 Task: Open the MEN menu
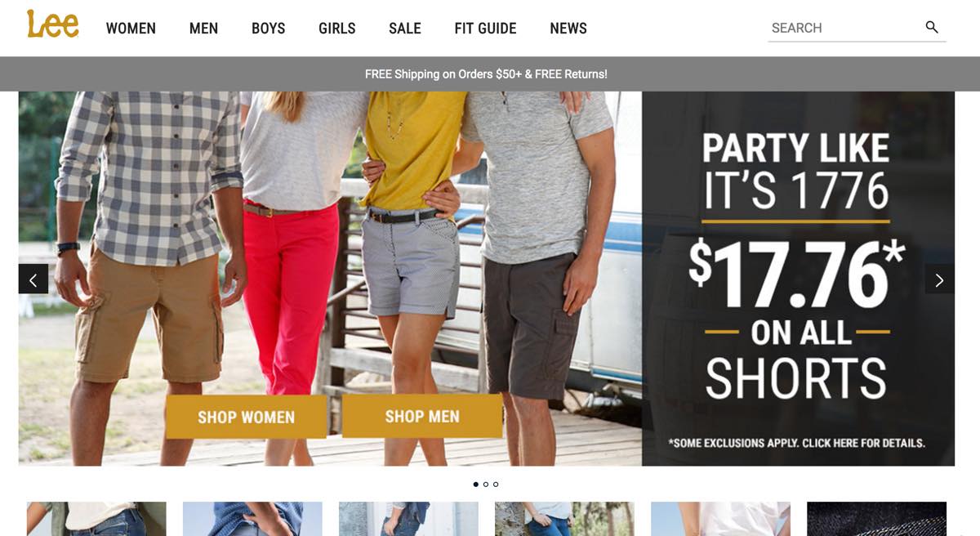(203, 29)
